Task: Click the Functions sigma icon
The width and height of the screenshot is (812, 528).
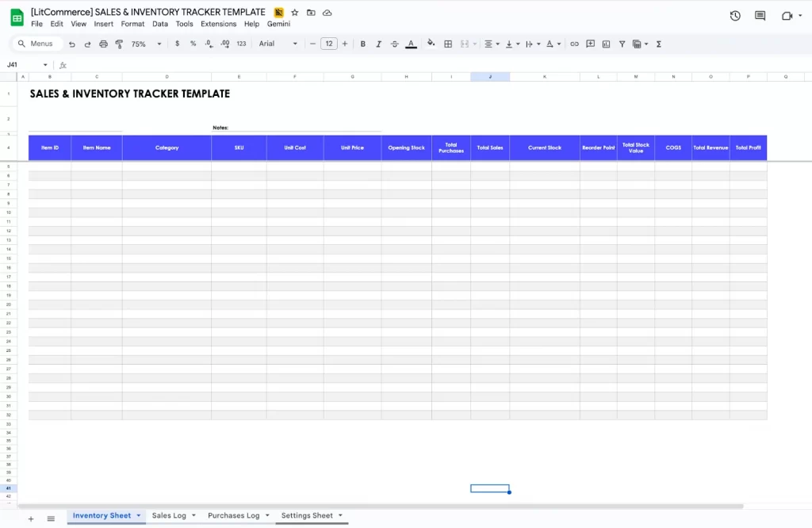Action: [658, 44]
